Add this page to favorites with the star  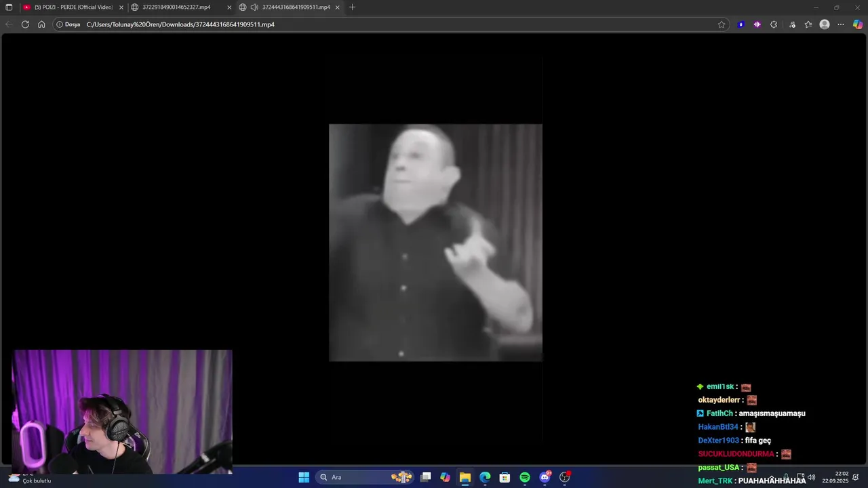click(722, 24)
